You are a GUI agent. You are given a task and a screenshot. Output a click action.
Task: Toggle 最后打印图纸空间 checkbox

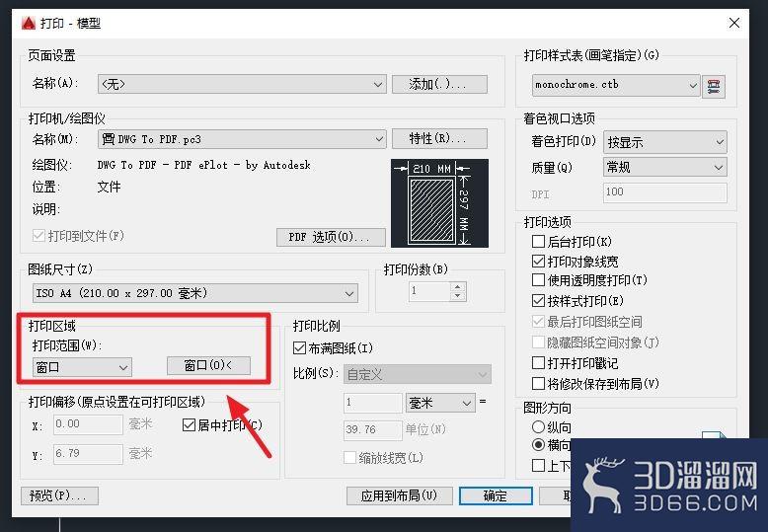[538, 322]
